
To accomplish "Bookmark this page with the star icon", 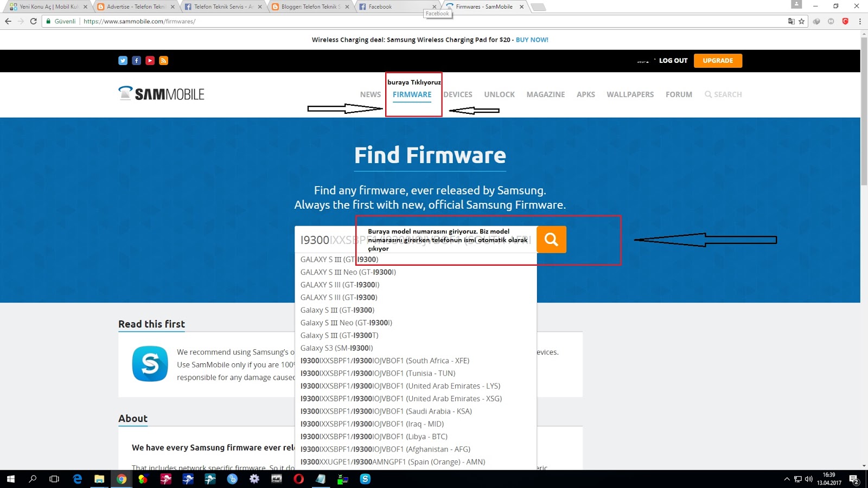I will 801,21.
